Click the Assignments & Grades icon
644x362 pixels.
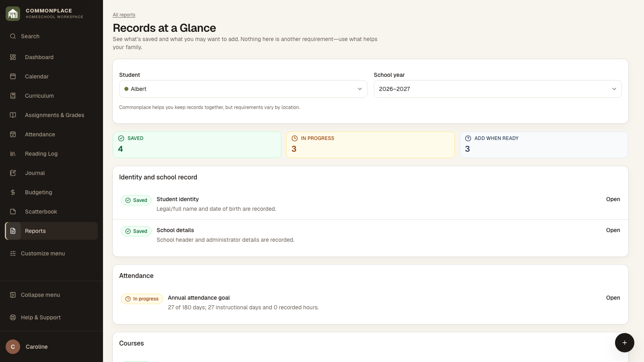[x=13, y=115]
